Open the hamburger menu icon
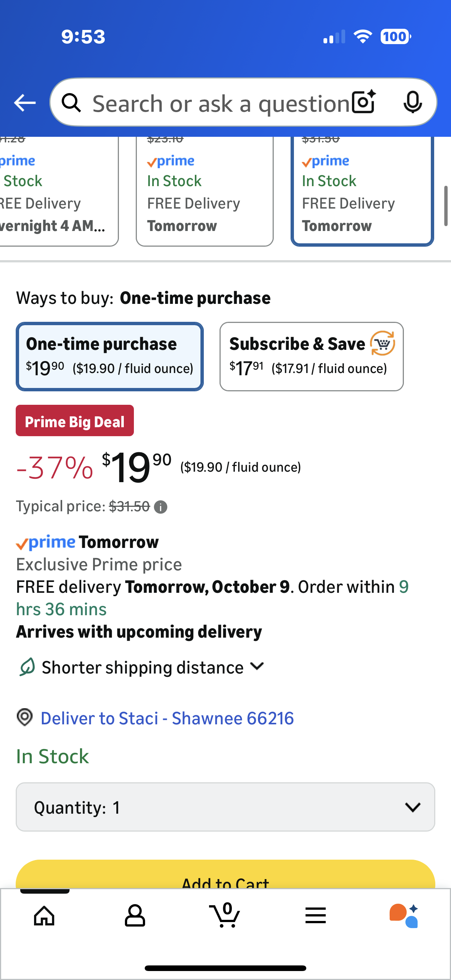Viewport: 451px width, 980px height. point(316,915)
